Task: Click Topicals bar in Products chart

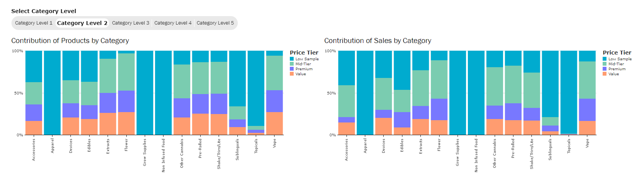Action: click(x=256, y=88)
